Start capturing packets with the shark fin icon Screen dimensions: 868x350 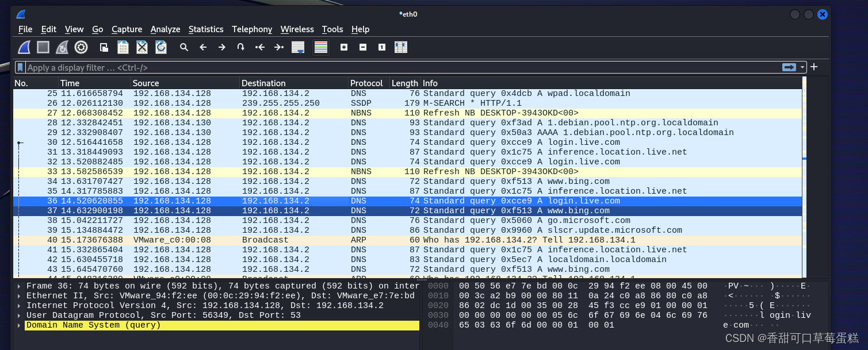point(24,47)
